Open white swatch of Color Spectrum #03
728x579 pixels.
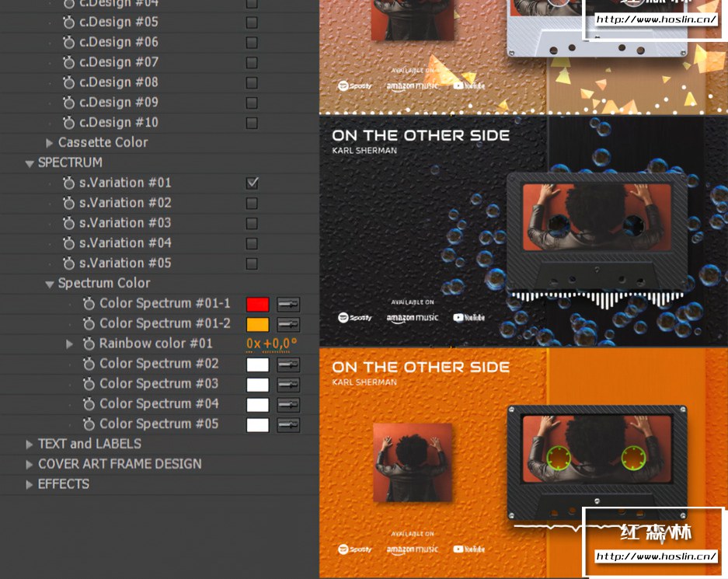pos(258,385)
